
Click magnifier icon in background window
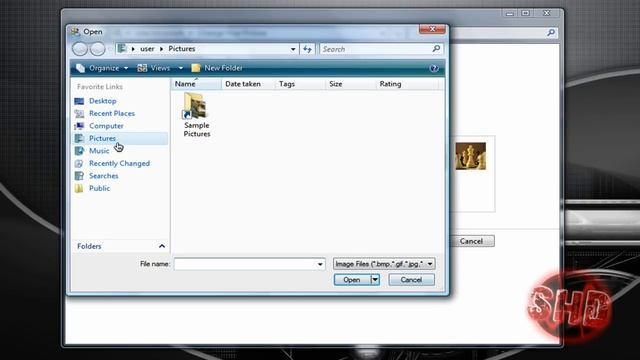[x=551, y=33]
